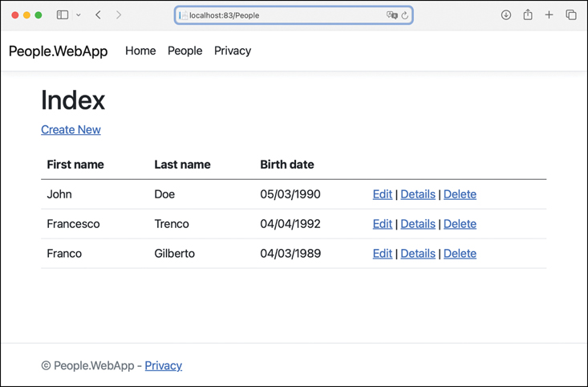The image size is (588, 387).
Task: Open the Downloads icon in toolbar
Action: 506,15
